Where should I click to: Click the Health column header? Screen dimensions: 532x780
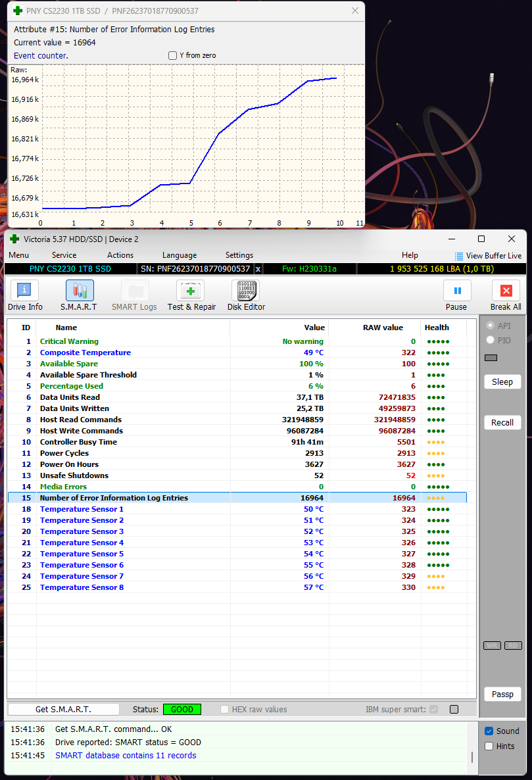click(443, 328)
